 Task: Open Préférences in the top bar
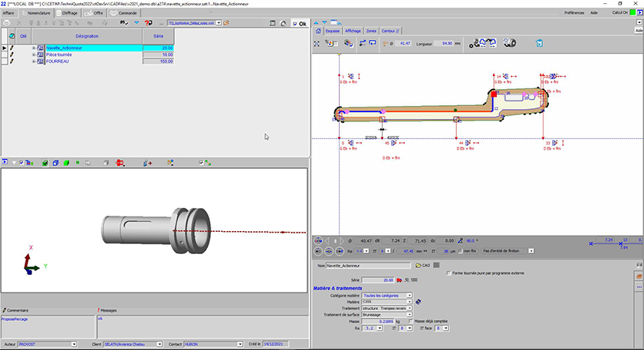[x=574, y=13]
